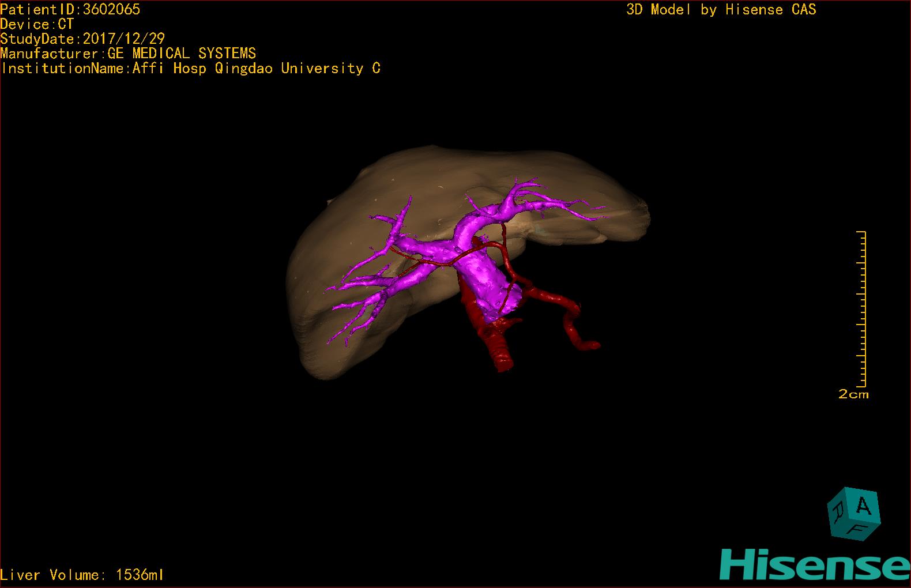Click the Manufacturer:GE MEDICAL SYSTEMS text
This screenshot has width=911, height=588.
[x=128, y=54]
